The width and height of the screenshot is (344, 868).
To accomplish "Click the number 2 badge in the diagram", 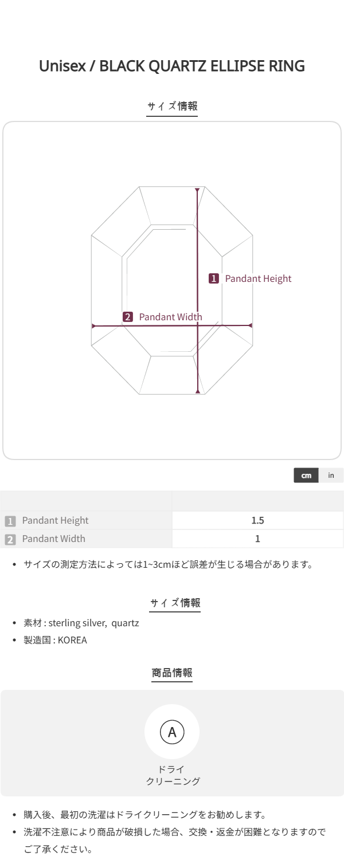I will point(128,317).
